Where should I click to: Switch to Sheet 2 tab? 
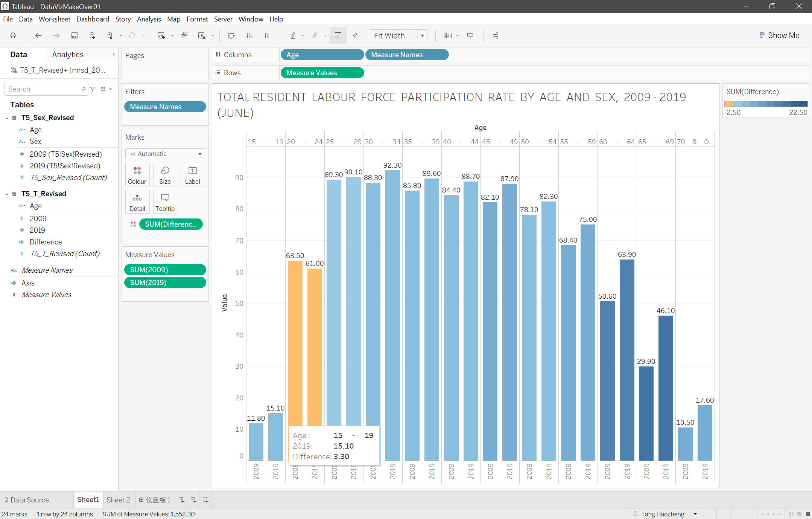pyautogui.click(x=118, y=500)
